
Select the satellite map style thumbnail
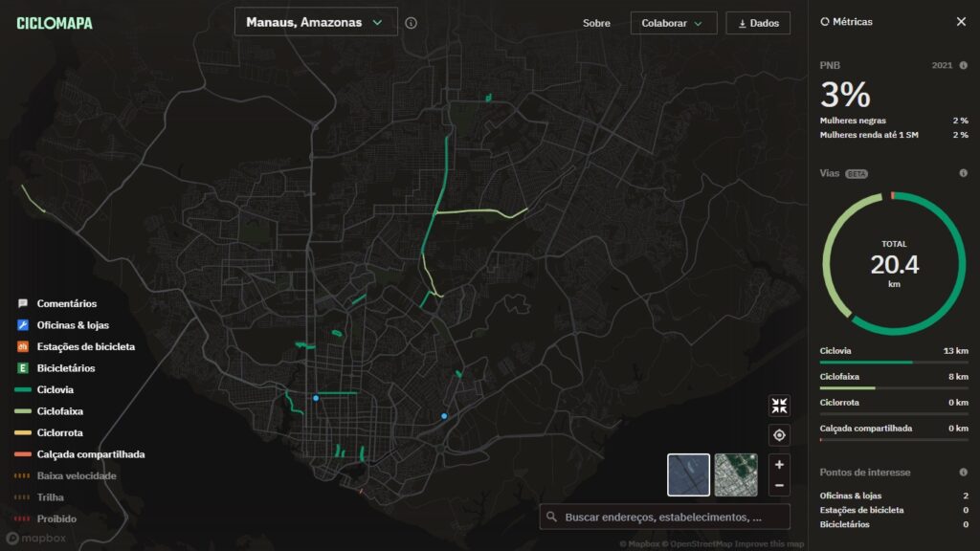pos(735,475)
